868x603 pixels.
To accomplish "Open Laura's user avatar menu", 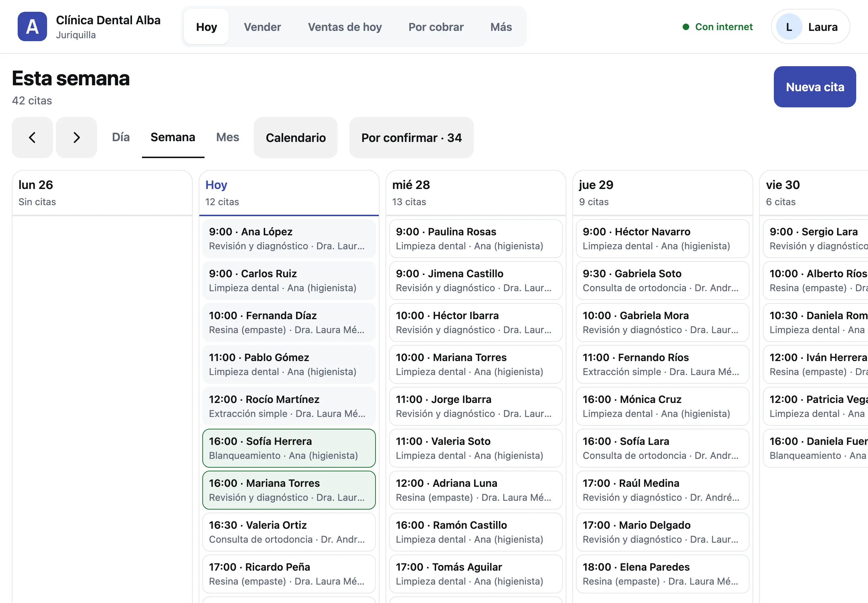I will click(810, 27).
